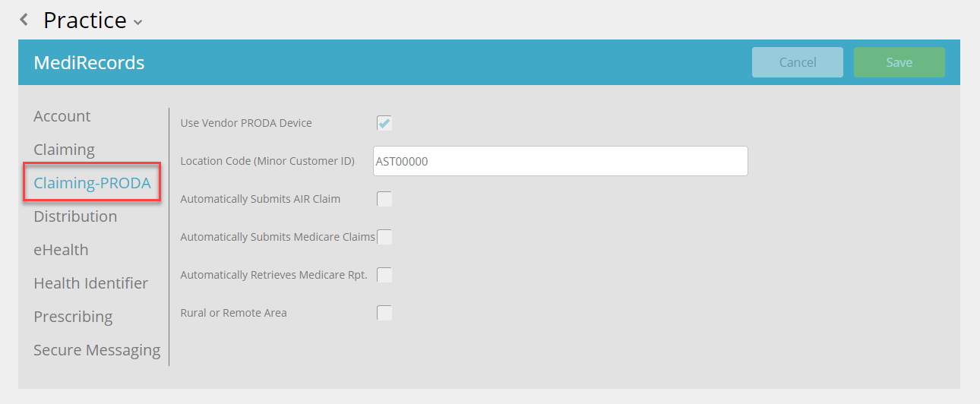Viewport: 980px width, 404px height.
Task: Click the Use Vendor PRODA Device label
Action: pyautogui.click(x=246, y=123)
